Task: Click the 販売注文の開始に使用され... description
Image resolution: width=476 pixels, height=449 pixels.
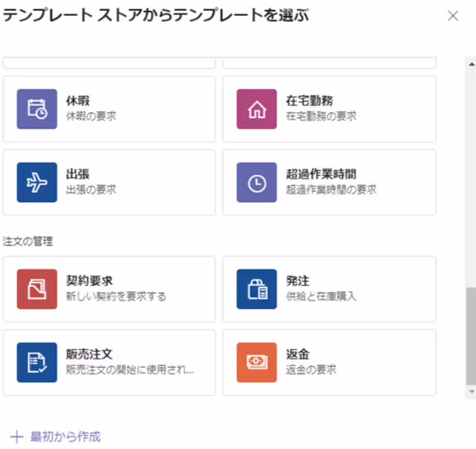Action: (x=130, y=369)
